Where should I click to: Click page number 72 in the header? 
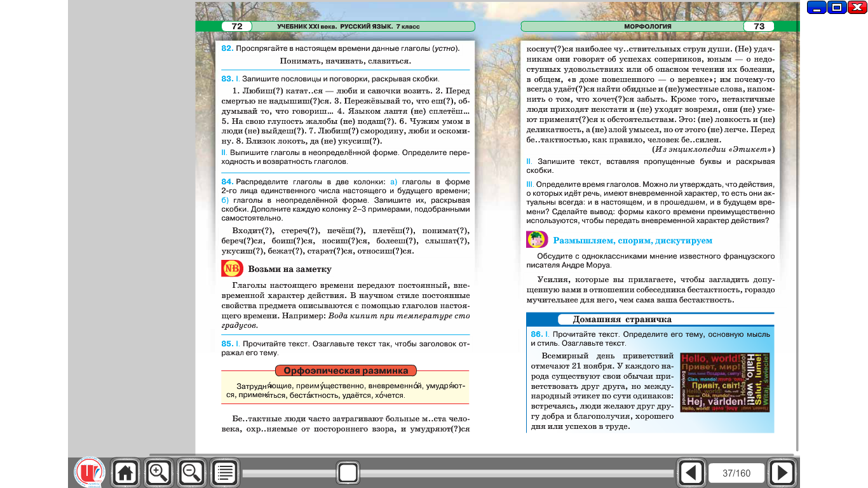(x=237, y=26)
